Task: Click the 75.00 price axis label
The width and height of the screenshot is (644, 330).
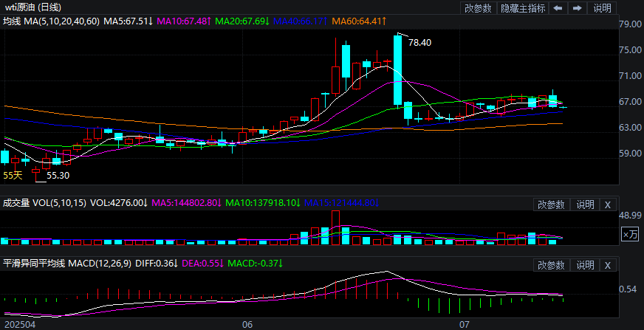Action: click(x=630, y=50)
